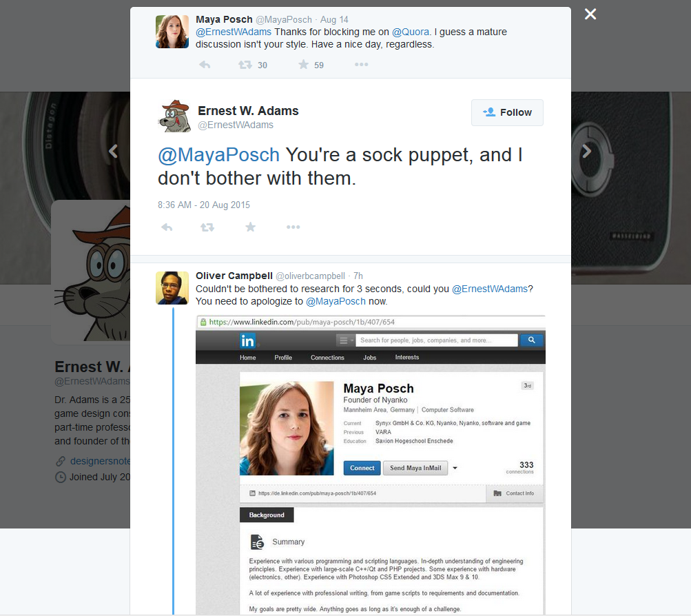Open the tweet timestamp 8:36 AM - 20 Aug 2015

point(204,205)
